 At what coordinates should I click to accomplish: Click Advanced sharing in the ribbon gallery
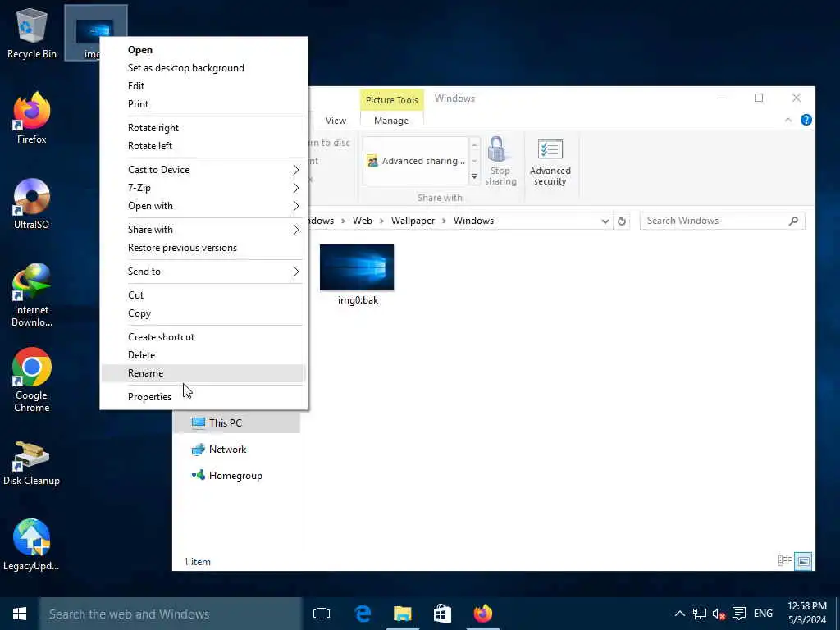[x=416, y=161]
